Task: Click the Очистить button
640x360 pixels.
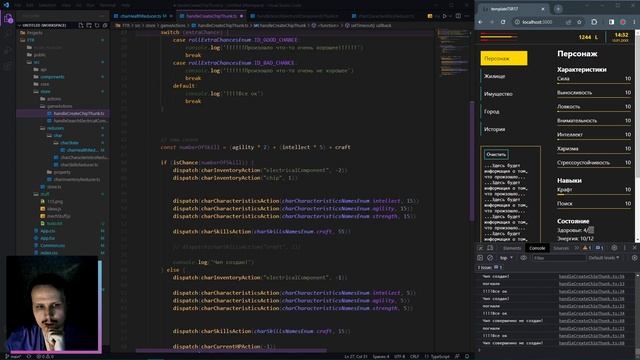Action: [x=496, y=154]
